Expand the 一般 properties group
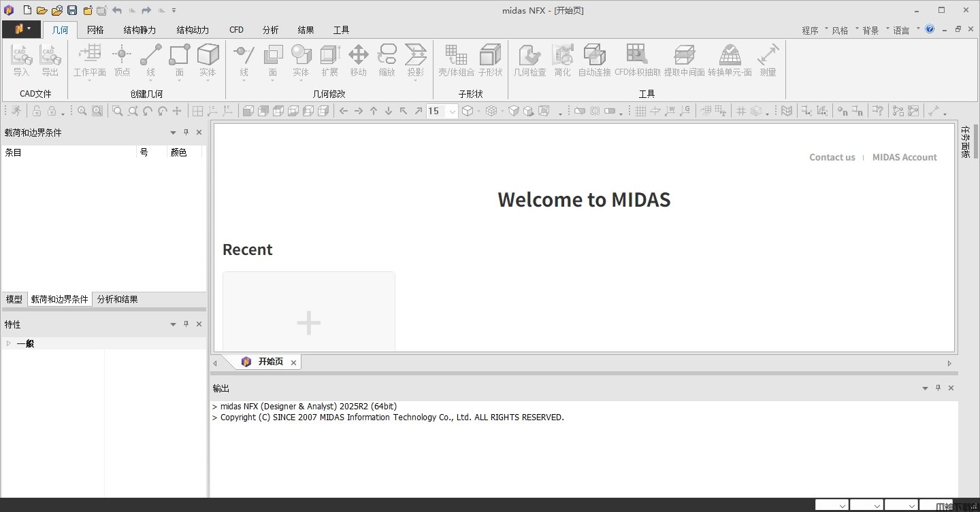Screen dimensions: 980x512 pyautogui.click(x=9, y=343)
